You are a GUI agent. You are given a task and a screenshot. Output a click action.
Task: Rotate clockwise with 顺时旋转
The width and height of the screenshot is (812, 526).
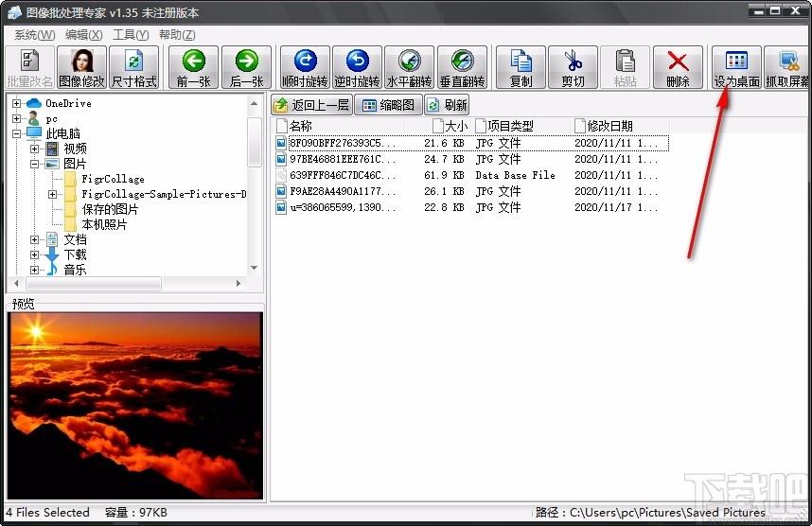(x=305, y=67)
